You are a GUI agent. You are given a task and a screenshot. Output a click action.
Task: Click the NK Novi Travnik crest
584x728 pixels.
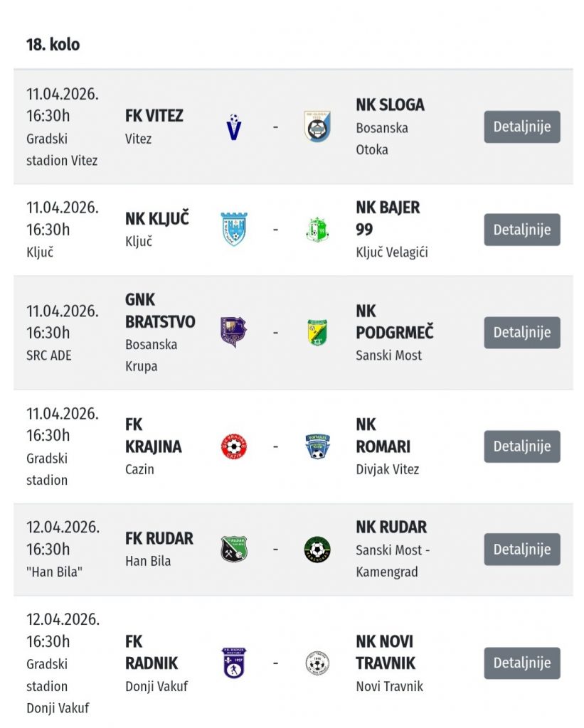[x=317, y=663]
